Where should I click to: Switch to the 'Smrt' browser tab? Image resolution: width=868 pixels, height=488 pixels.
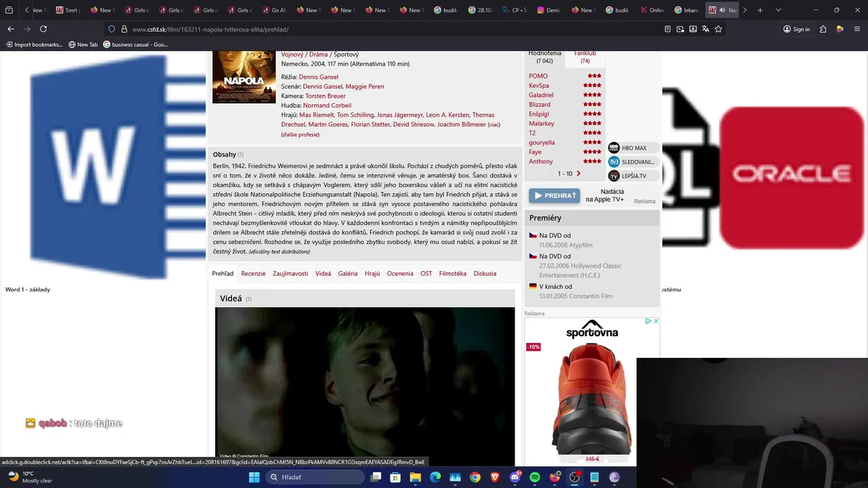(x=68, y=10)
